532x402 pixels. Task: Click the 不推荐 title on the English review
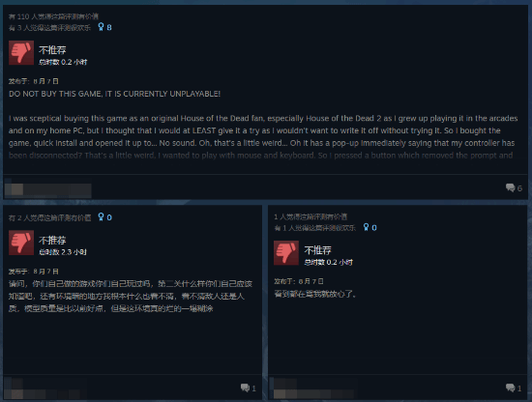pyautogui.click(x=52, y=50)
